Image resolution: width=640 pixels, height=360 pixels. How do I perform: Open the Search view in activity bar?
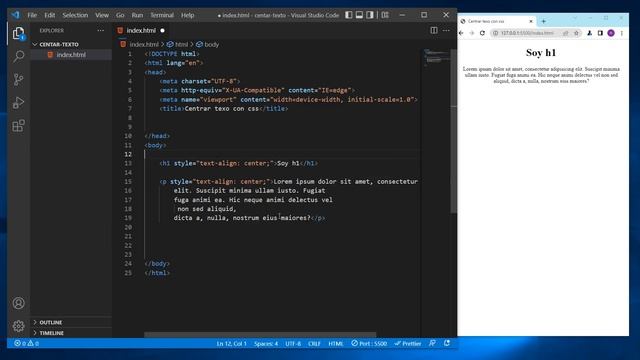(18, 56)
